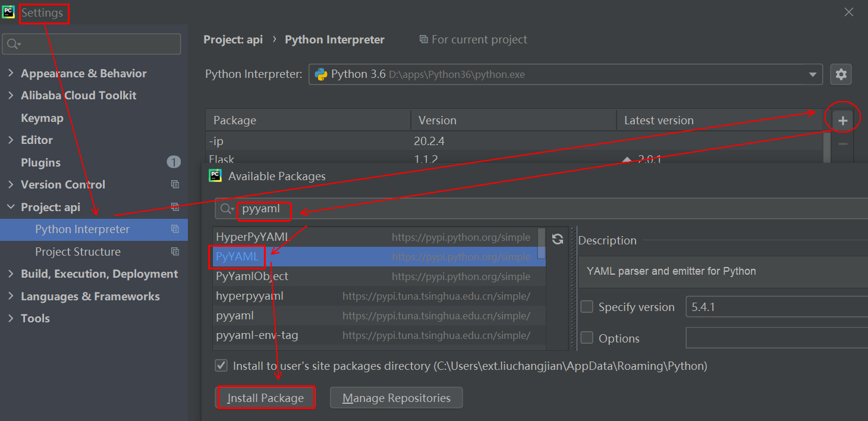Screen dimensions: 868x421
Task: Select the -ip package row
Action: tap(515, 142)
